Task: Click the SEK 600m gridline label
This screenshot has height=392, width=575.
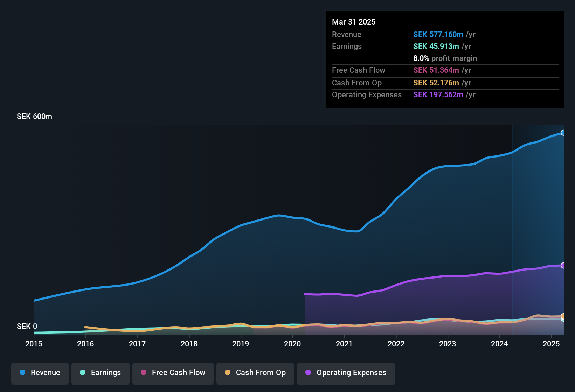Action: pyautogui.click(x=34, y=116)
